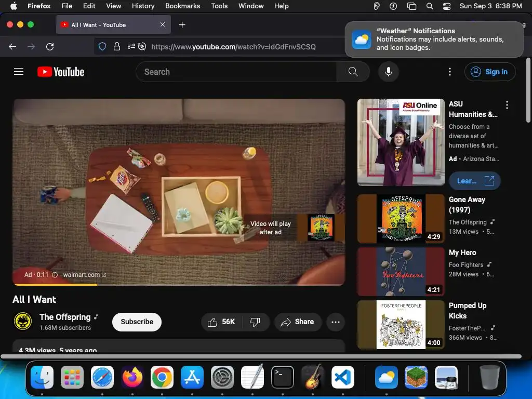The height and width of the screenshot is (399, 532).
Task: Click the Learn more ad button
Action: coord(475,181)
